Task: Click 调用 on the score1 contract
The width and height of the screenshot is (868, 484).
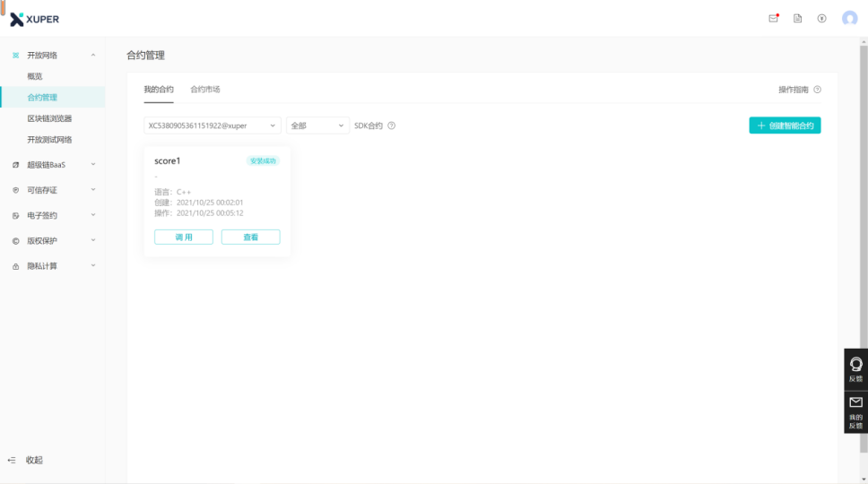Action: [184, 238]
